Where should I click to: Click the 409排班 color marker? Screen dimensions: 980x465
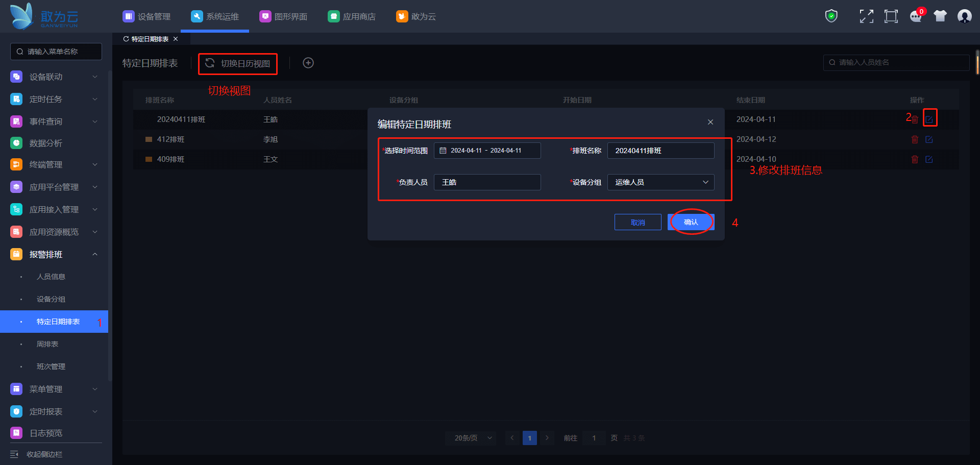click(149, 159)
